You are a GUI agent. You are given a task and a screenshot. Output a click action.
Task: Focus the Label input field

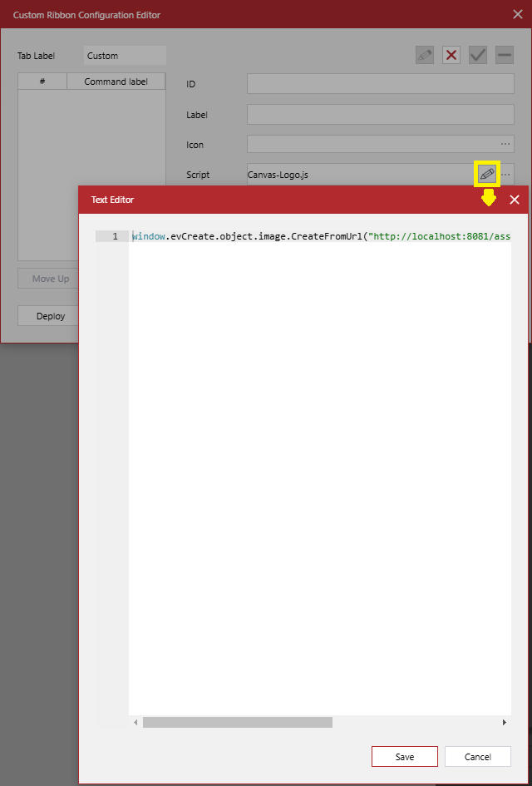click(x=380, y=115)
